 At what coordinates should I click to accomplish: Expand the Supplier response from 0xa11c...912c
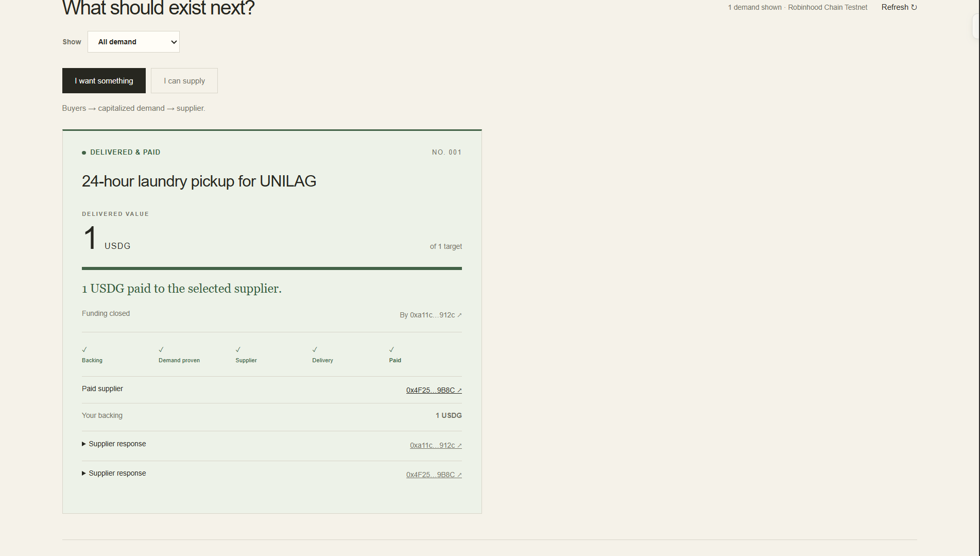114,444
